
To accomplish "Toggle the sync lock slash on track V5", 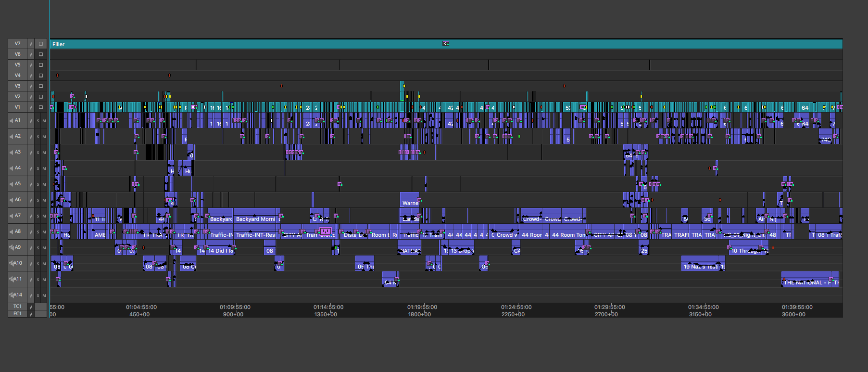I will coord(31,65).
